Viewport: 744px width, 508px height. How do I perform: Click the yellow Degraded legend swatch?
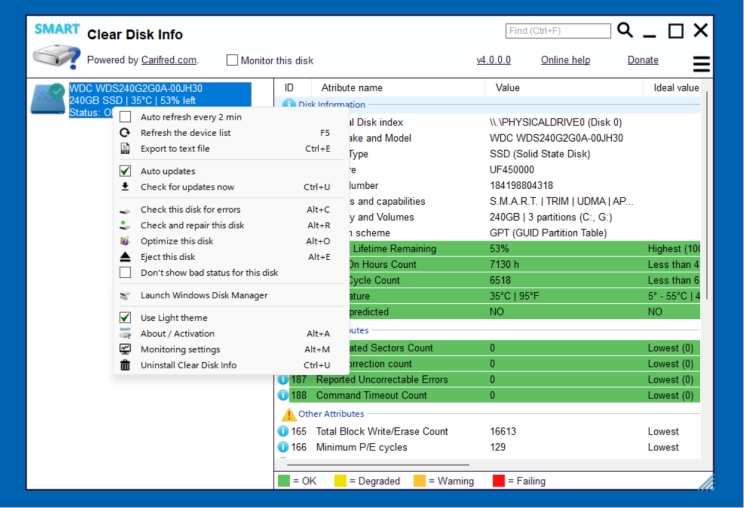pos(340,481)
